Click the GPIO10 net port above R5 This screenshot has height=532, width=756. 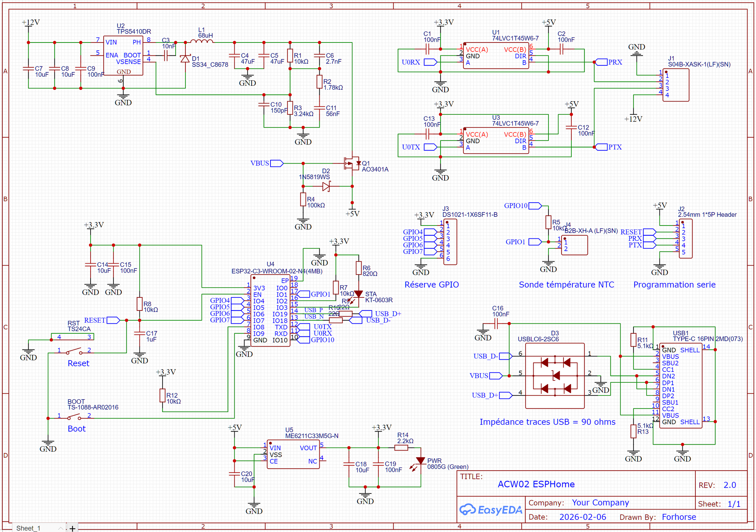click(535, 206)
